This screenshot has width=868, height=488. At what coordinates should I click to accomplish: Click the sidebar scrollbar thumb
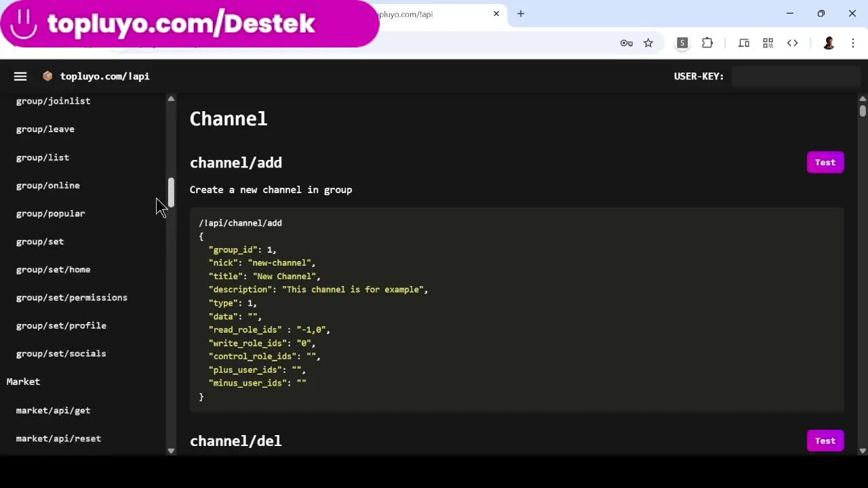pos(171,193)
